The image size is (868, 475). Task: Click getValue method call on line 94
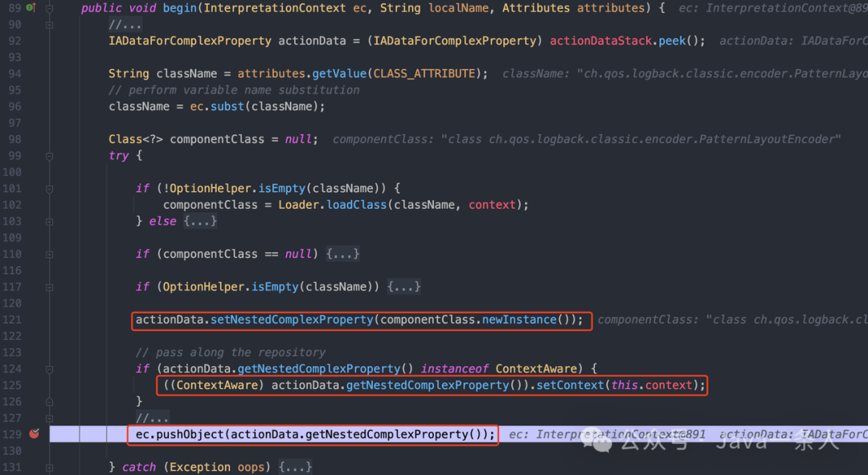point(339,74)
